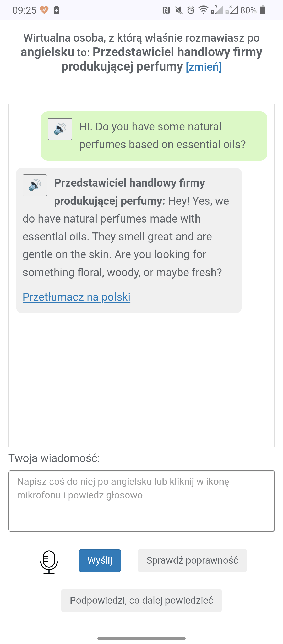283x644 pixels.
Task: Tap the Wi-Fi status icon
Action: click(203, 10)
